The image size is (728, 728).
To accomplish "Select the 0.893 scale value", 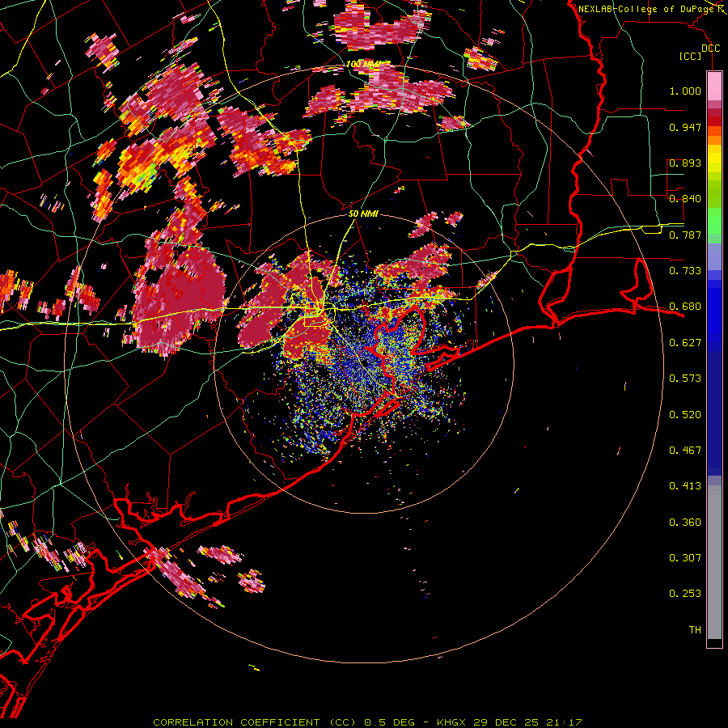I will (685, 163).
